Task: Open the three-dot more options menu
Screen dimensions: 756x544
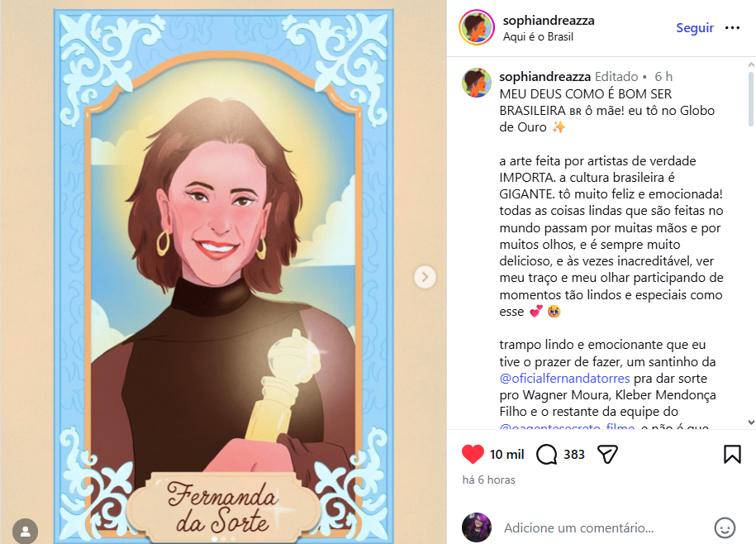Action: pos(732,28)
